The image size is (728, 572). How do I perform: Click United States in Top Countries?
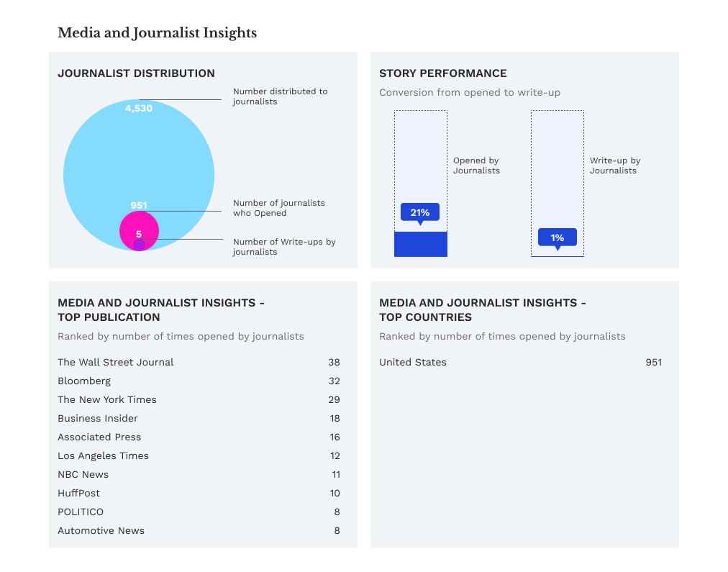(x=413, y=362)
